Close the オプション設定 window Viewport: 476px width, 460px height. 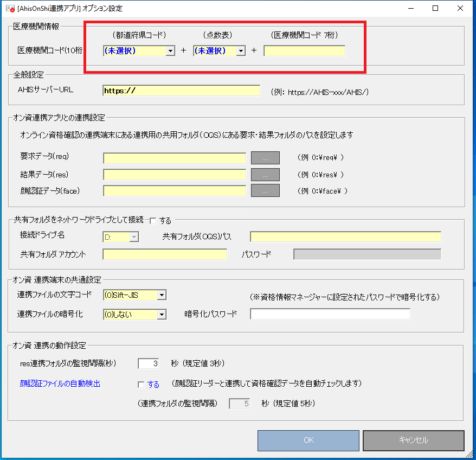click(x=460, y=8)
